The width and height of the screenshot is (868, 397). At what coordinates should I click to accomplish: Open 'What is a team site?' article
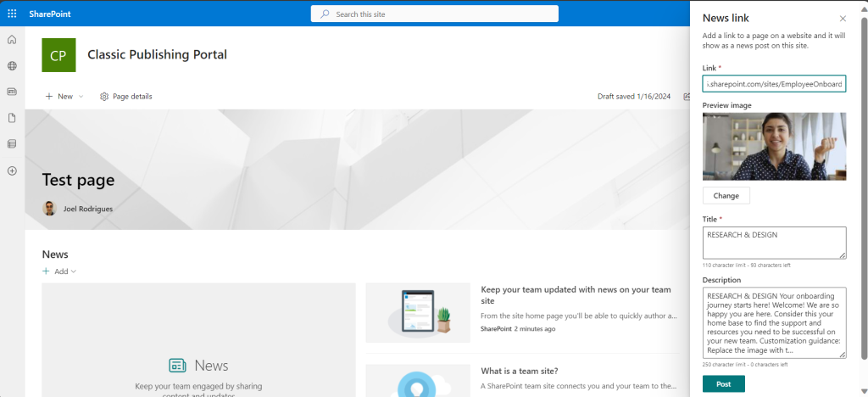(x=519, y=371)
